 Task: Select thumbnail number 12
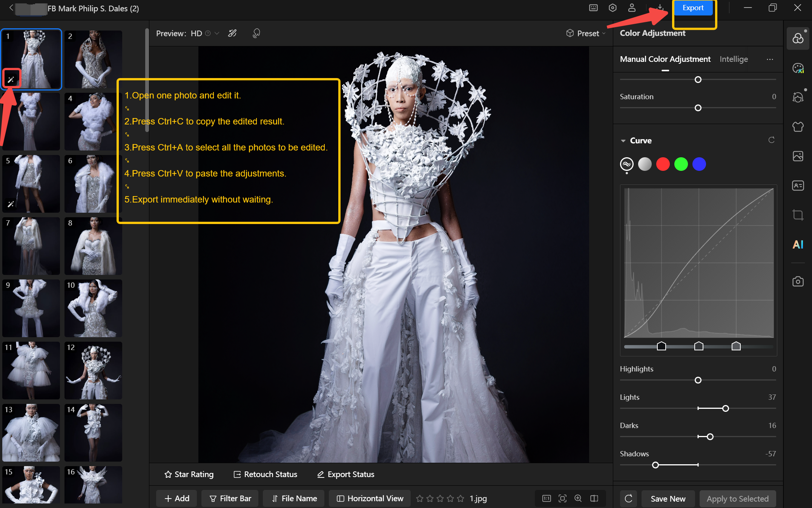(x=93, y=370)
